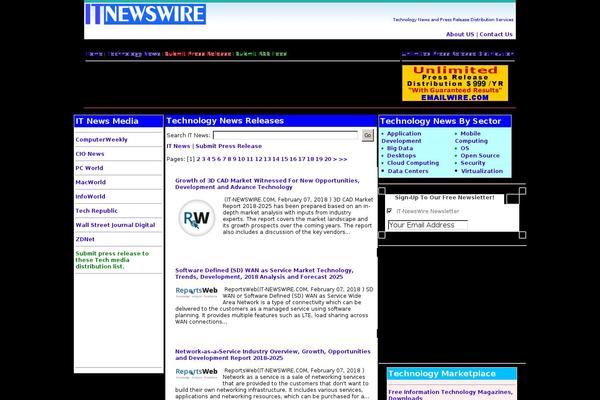Screen dimensions: 600x400
Task: Open the PC World media link
Action: point(89,168)
